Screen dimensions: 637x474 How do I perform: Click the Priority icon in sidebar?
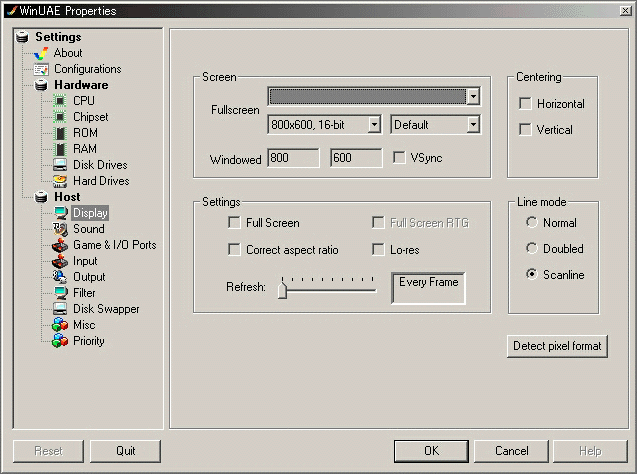pos(59,341)
